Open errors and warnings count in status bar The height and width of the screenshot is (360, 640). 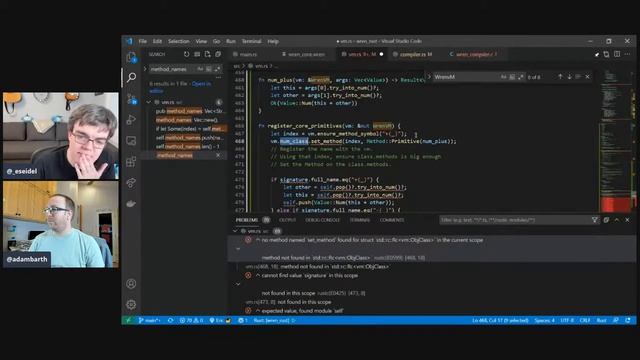191,320
